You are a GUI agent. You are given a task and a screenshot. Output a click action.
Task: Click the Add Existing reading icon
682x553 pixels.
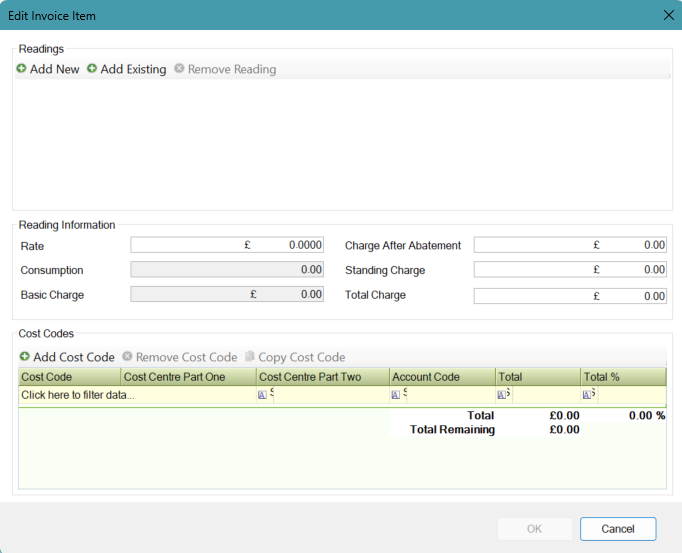coord(92,69)
